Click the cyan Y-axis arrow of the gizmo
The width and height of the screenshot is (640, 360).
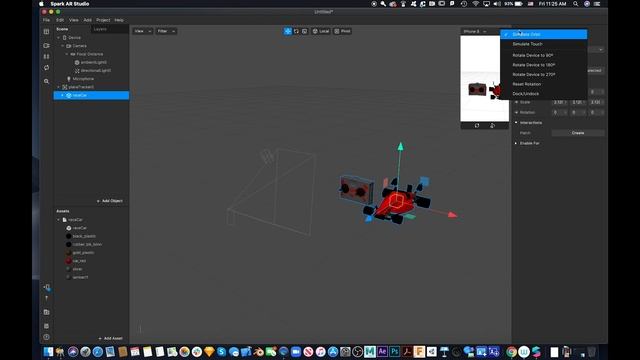400,146
